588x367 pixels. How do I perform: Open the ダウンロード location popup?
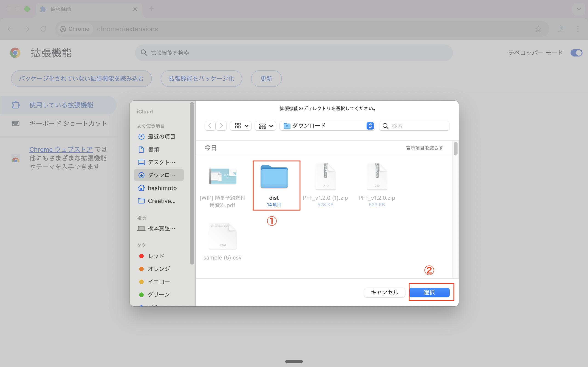tap(327, 126)
